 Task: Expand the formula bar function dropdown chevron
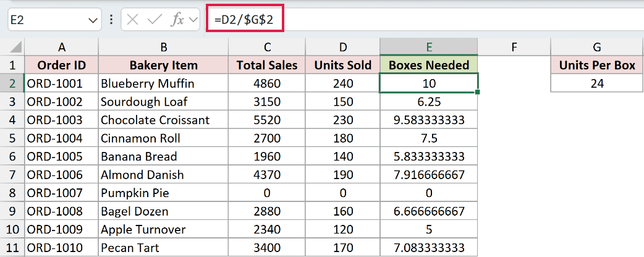pyautogui.click(x=193, y=20)
